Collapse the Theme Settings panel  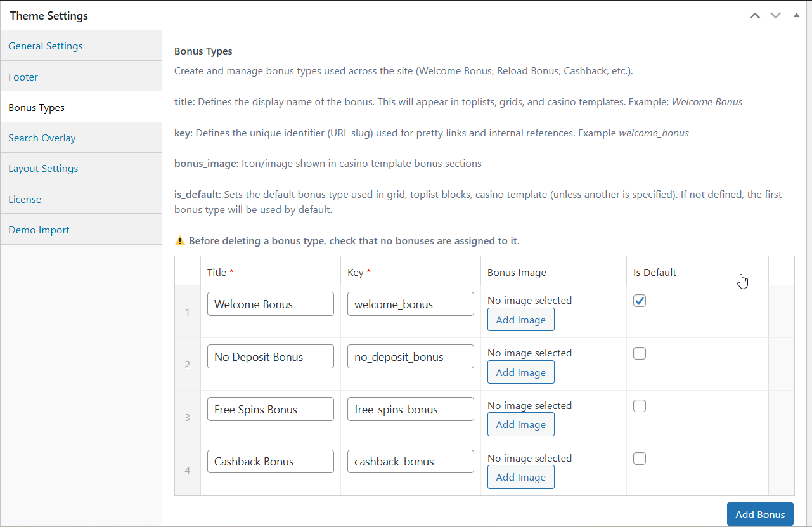tap(796, 15)
